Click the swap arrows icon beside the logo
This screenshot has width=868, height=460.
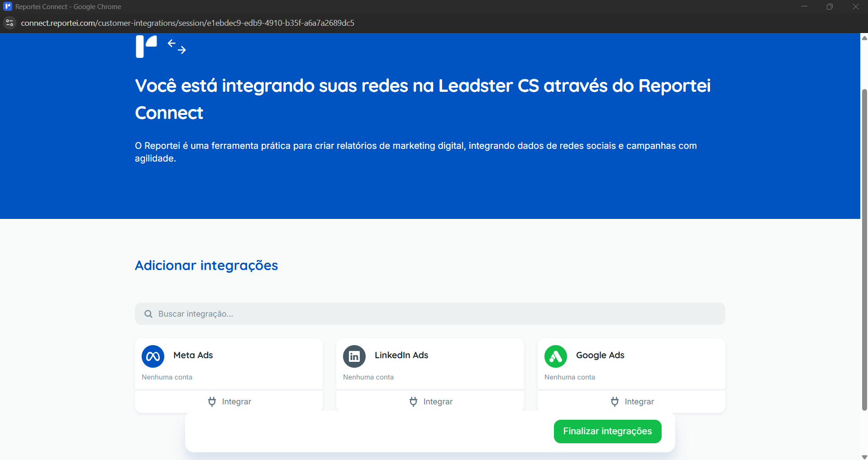click(x=177, y=47)
